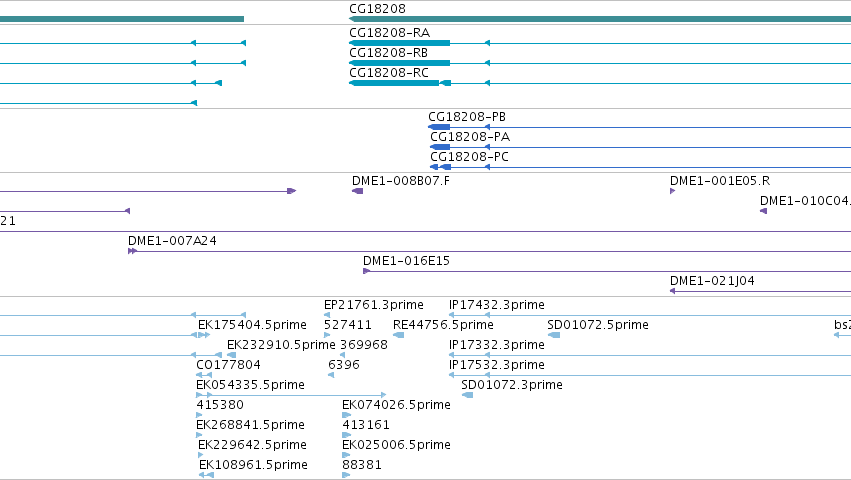Viewport: 851px width, 480px height.
Task: Select the 527411 EST feature
Action: click(327, 335)
